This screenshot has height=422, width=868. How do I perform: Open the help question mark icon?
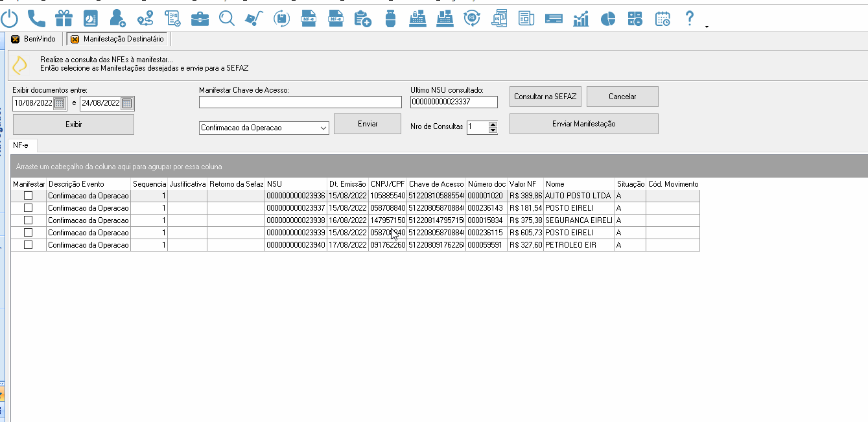point(690,18)
